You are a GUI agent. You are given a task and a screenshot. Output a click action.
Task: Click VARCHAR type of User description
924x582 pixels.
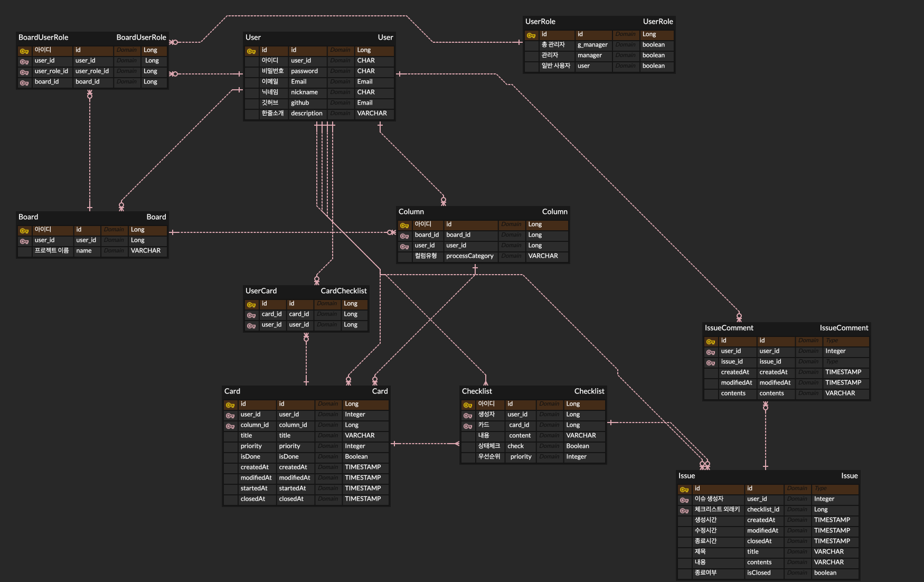point(372,114)
